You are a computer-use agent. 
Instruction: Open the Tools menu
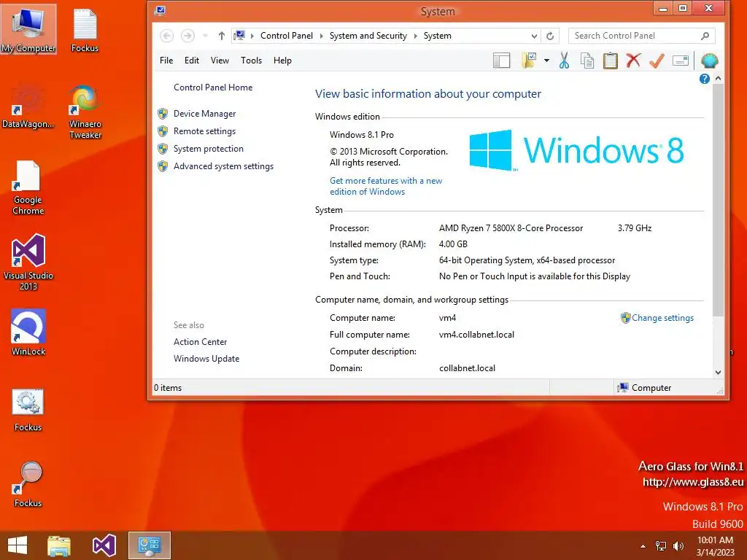coord(251,61)
